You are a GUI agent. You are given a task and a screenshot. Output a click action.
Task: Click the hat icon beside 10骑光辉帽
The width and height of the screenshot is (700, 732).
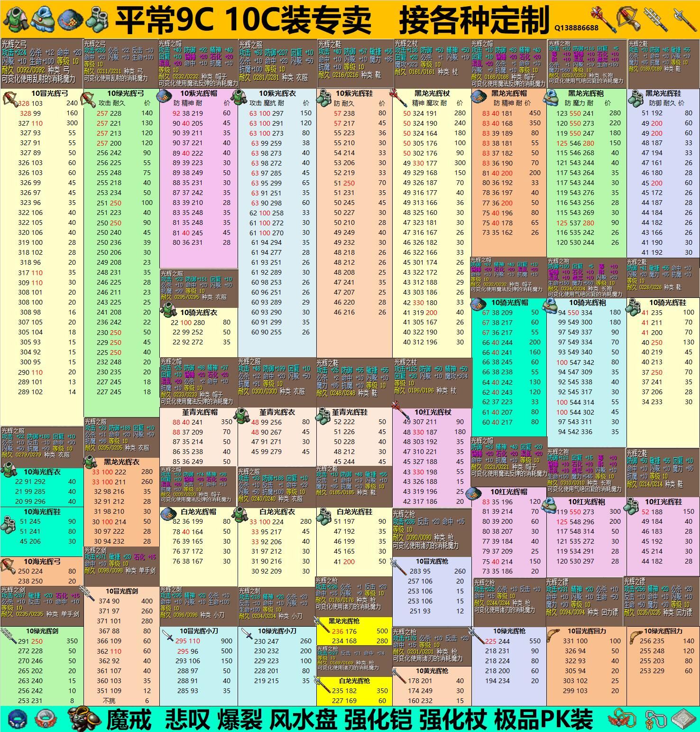pyautogui.click(x=479, y=304)
